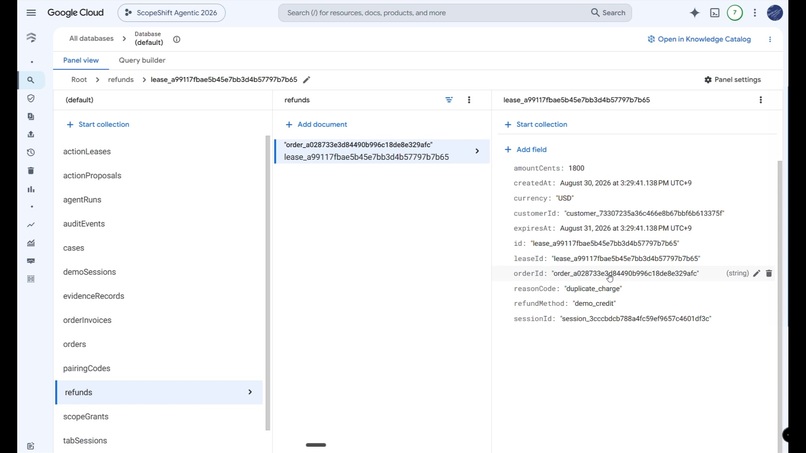Click amountCents value 1800
Screen dimensions: 806x453
pyautogui.click(x=576, y=168)
